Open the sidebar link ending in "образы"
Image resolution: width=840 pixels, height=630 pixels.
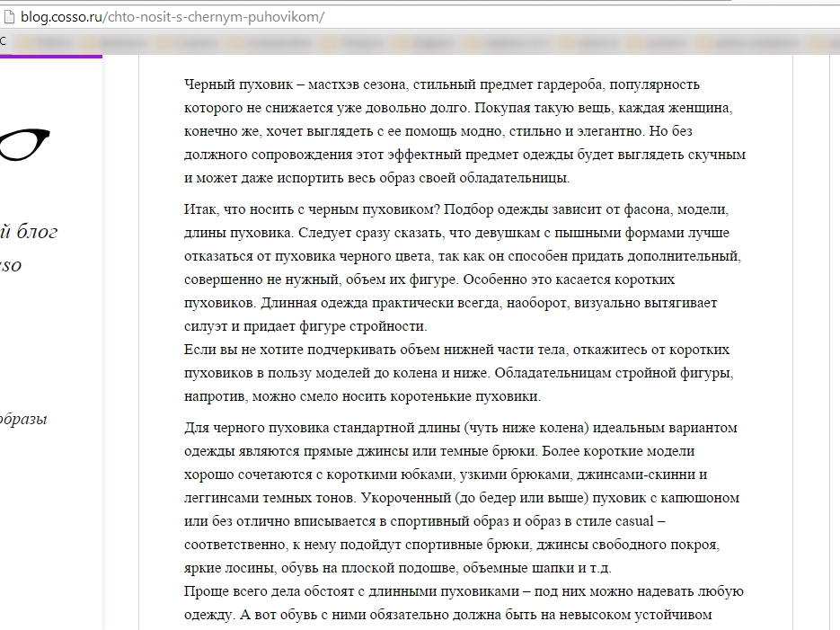(x=23, y=419)
